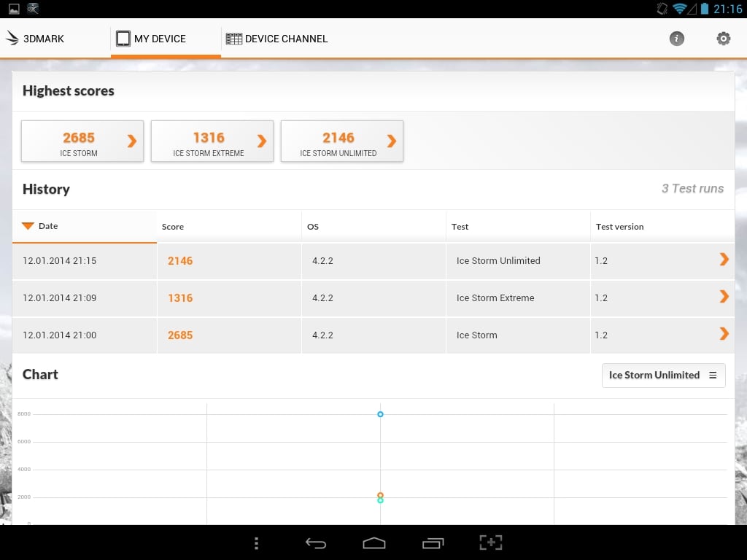This screenshot has width=747, height=560.
Task: Expand the 21:09 Ice Storm Extreme row arrow
Action: pos(724,297)
